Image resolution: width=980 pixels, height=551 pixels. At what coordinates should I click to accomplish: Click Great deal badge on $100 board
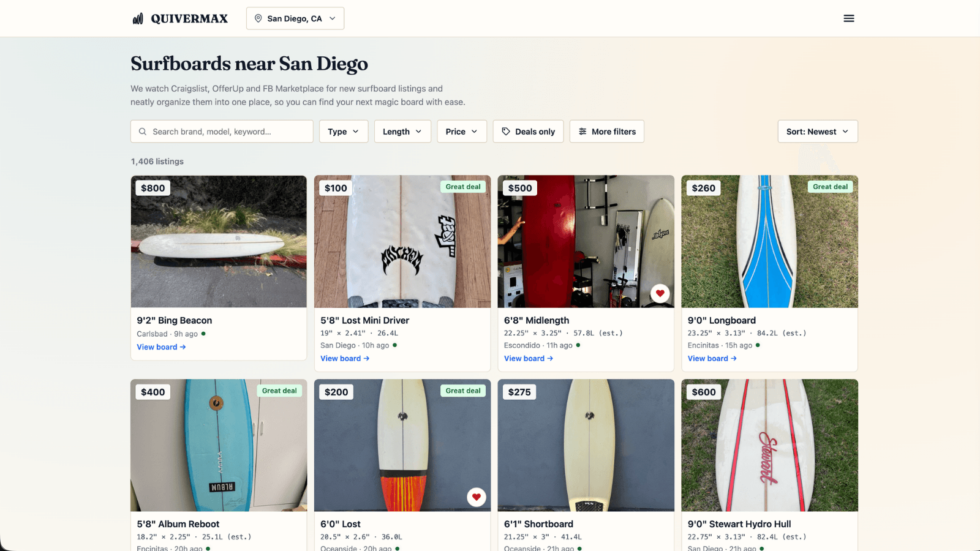click(463, 187)
